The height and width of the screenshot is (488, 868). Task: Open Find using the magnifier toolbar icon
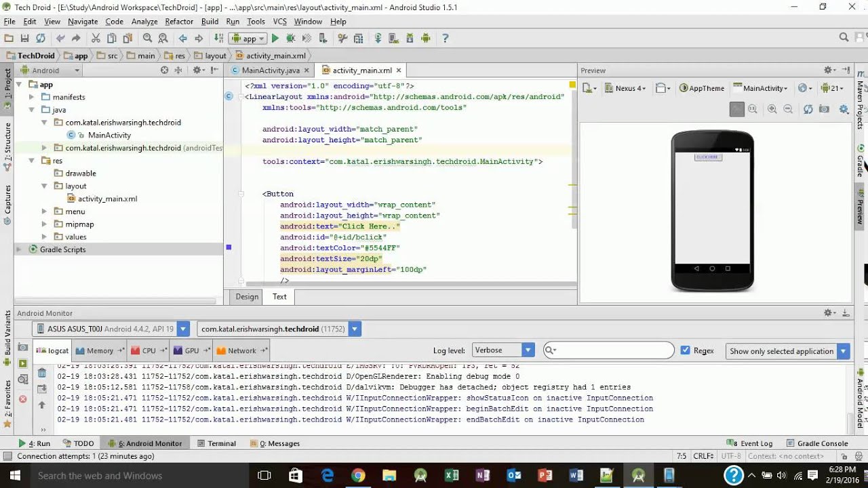[x=147, y=39]
